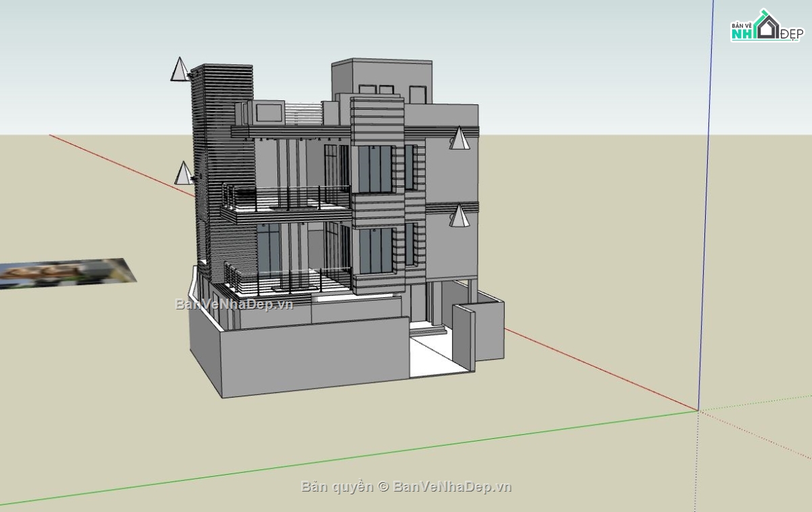Click the pyramid marker above the left facade
Screen dimensions: 812x512
point(180,70)
